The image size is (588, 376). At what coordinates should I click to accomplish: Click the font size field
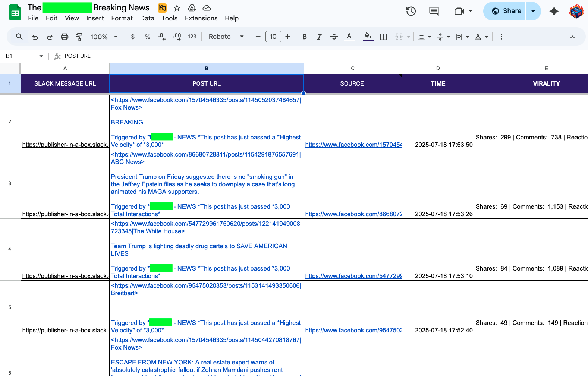(x=273, y=37)
